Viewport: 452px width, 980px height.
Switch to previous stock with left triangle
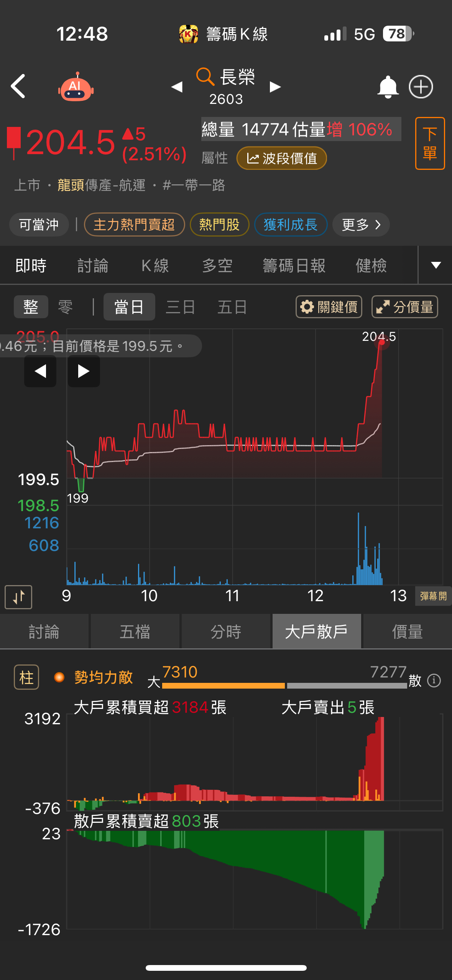pyautogui.click(x=177, y=87)
